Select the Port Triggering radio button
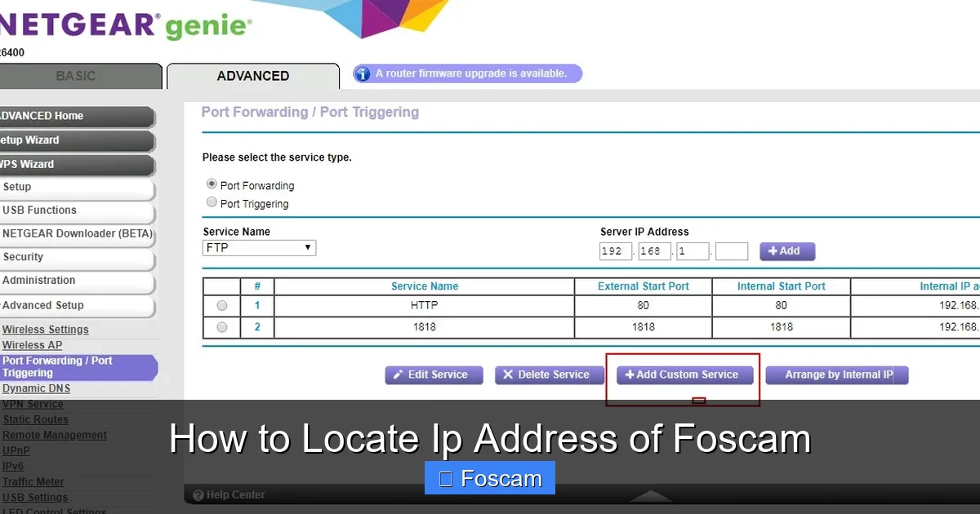Image resolution: width=980 pixels, height=514 pixels. tap(212, 202)
